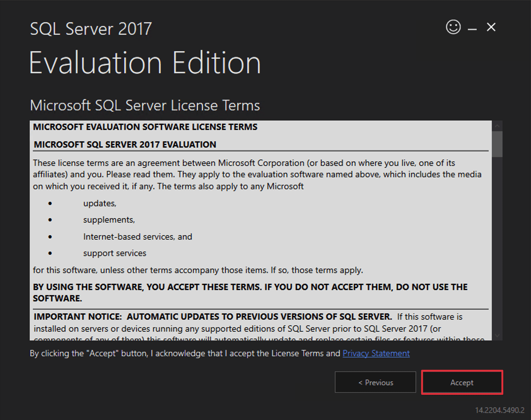This screenshot has width=531, height=420.
Task: Click the scrollbar down arrow
Action: point(498,336)
